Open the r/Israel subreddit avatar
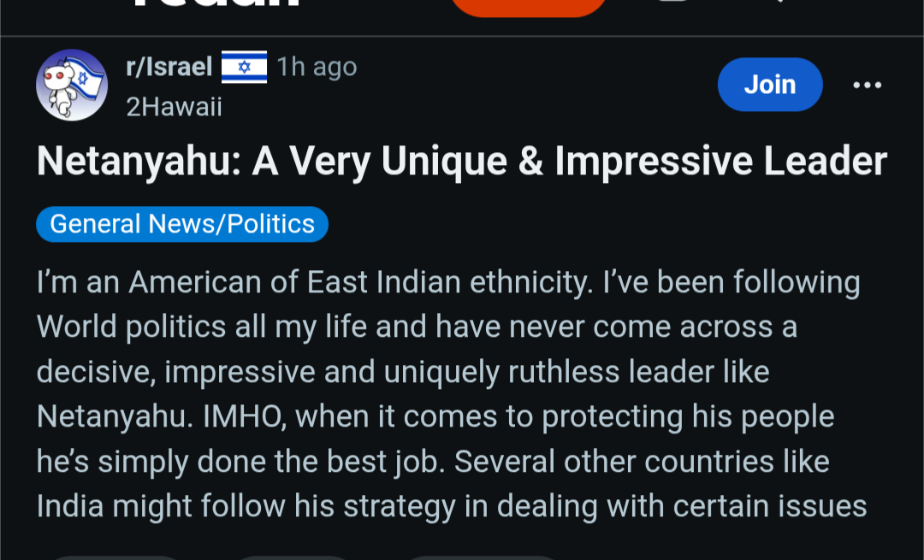Screen dimensions: 924x560 [x=71, y=84]
